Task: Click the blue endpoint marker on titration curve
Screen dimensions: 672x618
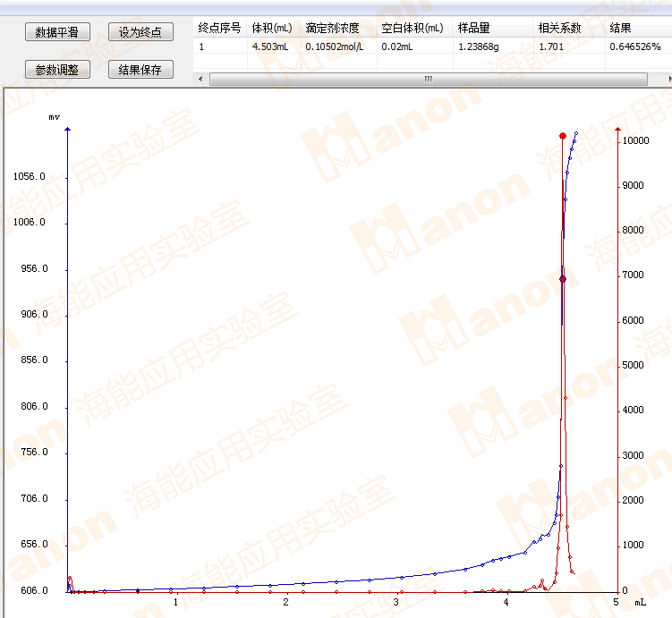Action: click(x=563, y=279)
